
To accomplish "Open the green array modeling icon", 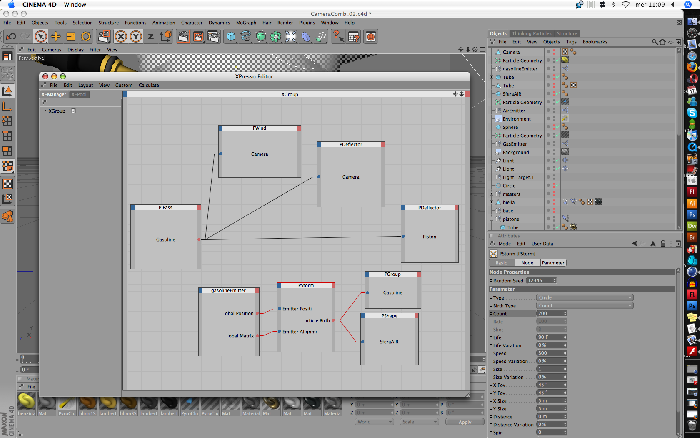I will tap(276, 37).
